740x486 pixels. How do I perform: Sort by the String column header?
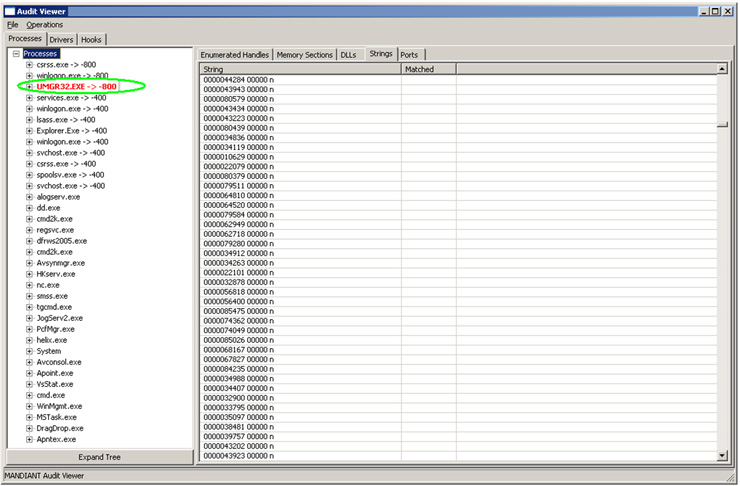pos(300,69)
